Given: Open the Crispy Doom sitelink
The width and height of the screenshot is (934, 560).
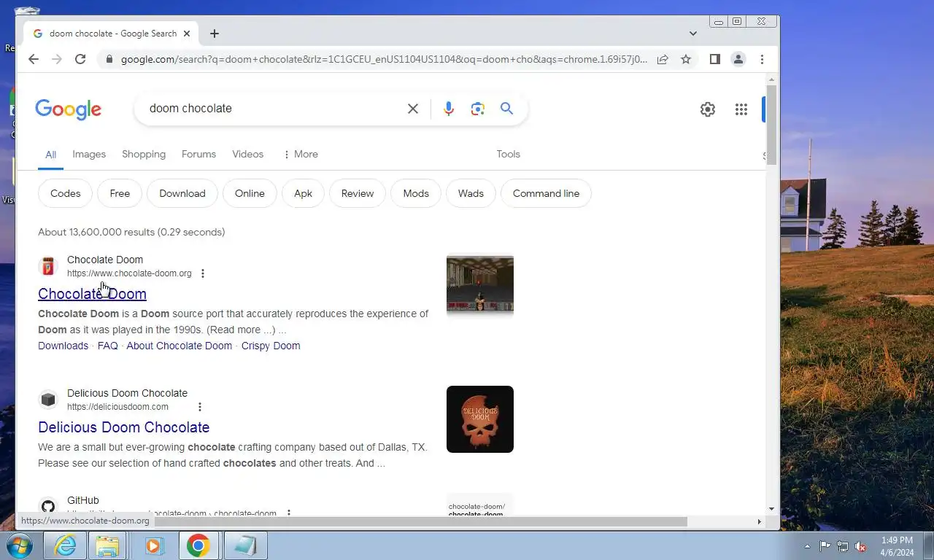Looking at the screenshot, I should pyautogui.click(x=271, y=346).
